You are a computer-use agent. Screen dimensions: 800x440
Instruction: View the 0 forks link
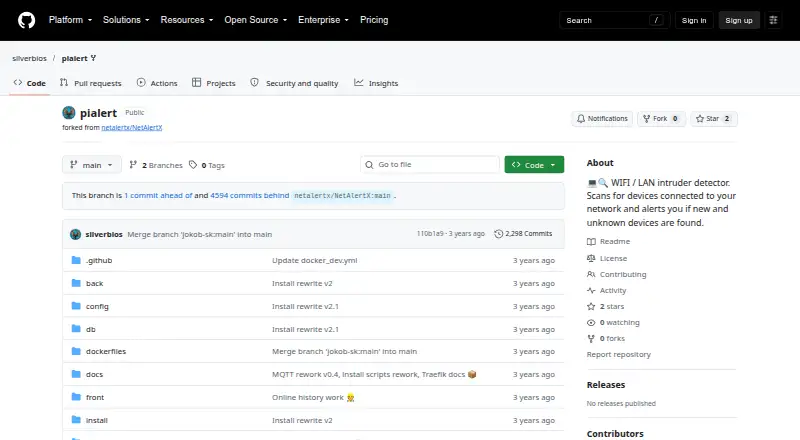pyautogui.click(x=606, y=338)
